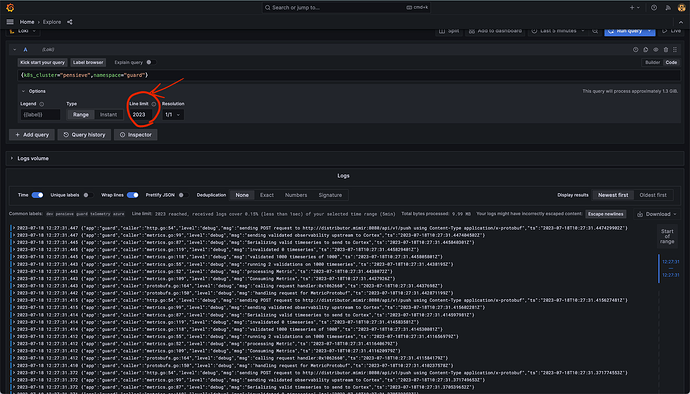The image size is (690, 394).
Task: Collapse the top toolbar with chevron
Action: 681,22
